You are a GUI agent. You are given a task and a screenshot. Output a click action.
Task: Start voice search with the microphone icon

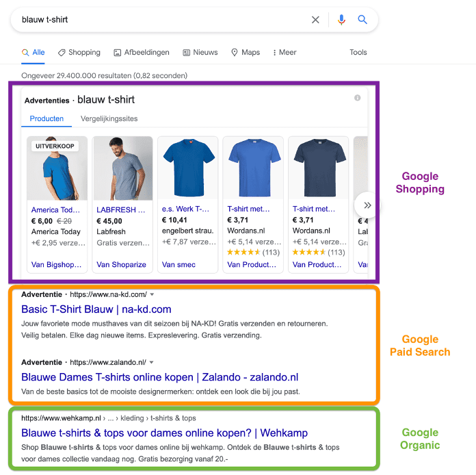pos(341,20)
